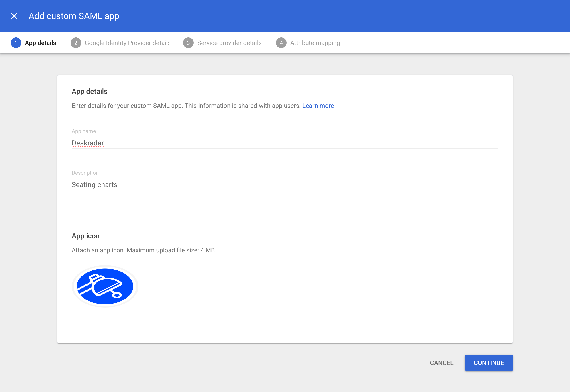
Task: Close the Add custom SAML app dialog
Action: (x=14, y=16)
